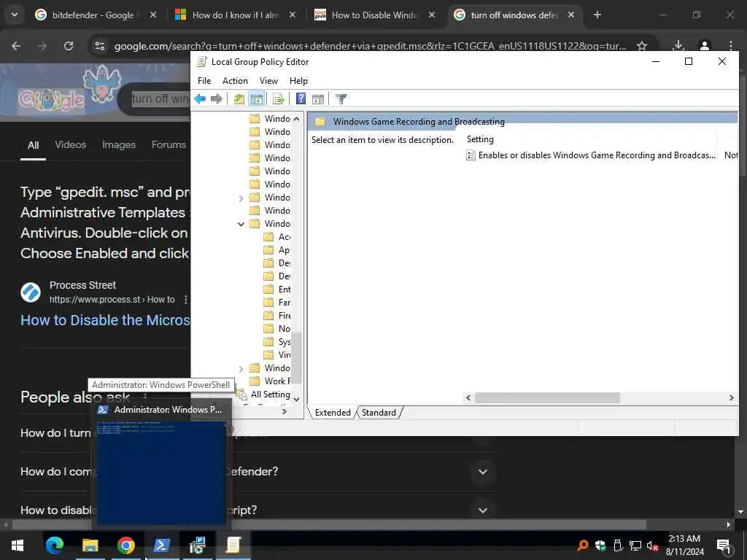Switch to the Standard tab

coord(379,413)
